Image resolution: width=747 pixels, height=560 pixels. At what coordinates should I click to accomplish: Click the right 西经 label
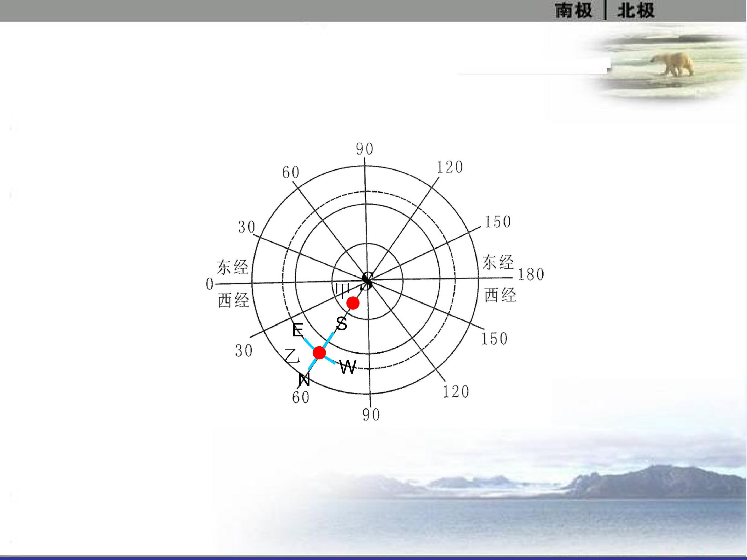point(500,295)
